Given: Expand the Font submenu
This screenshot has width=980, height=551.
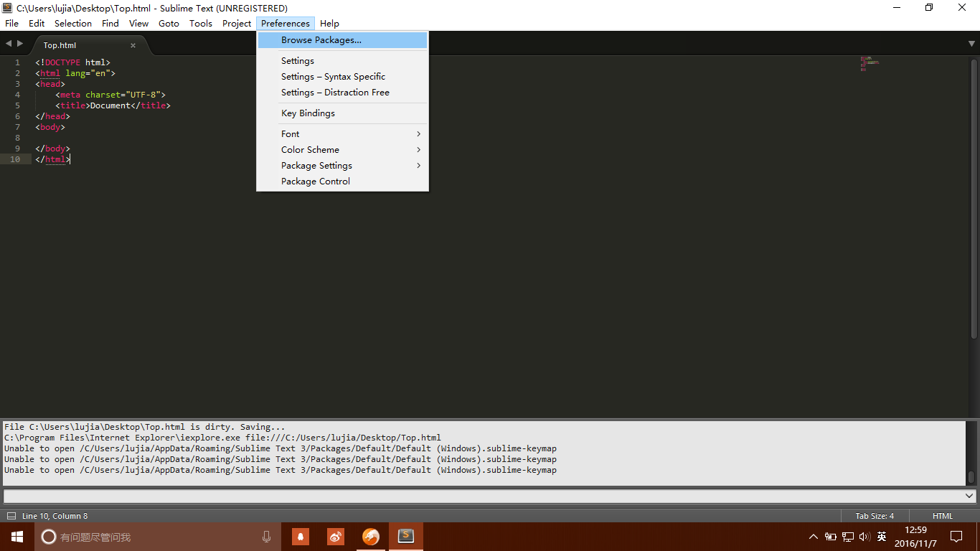Looking at the screenshot, I should point(342,134).
